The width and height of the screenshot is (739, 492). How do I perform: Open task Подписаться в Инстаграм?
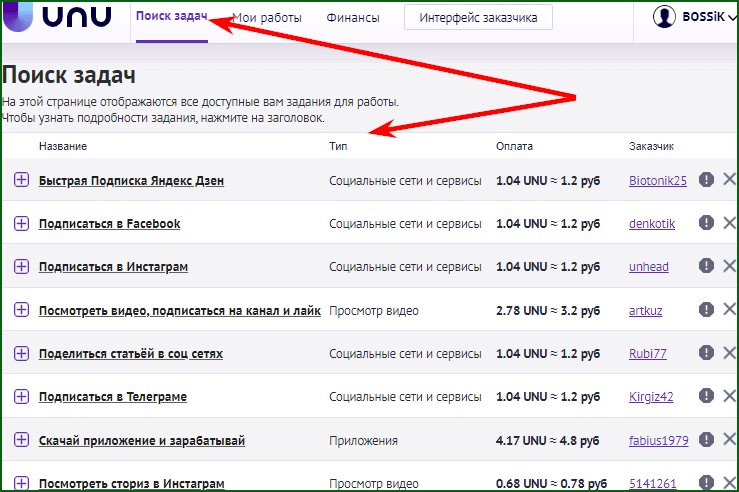pos(113,267)
